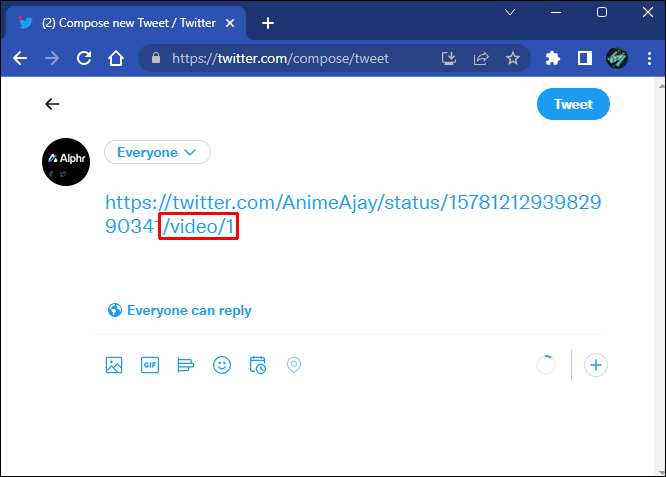
Task: Bookmark this page with star
Action: click(x=513, y=58)
